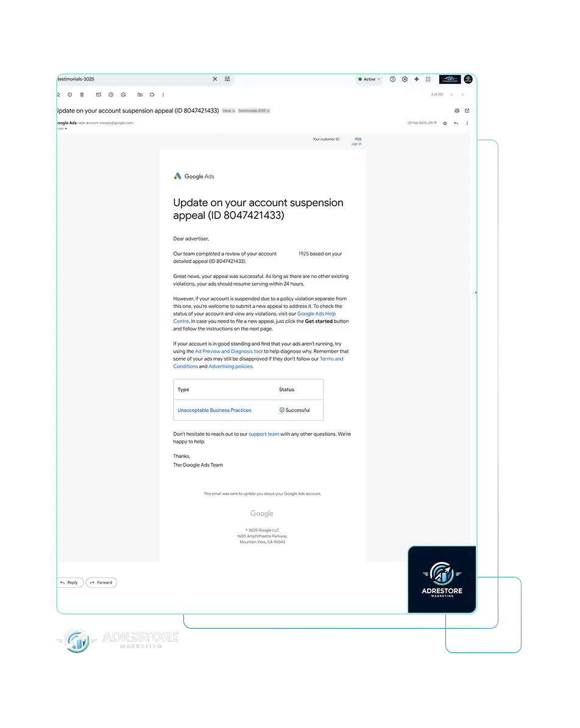Open the Gemini sparkle icon
This screenshot has width=580, height=728.
click(x=417, y=79)
